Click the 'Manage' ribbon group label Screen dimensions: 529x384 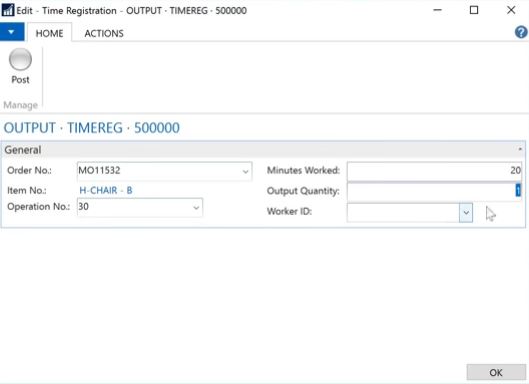(x=20, y=105)
